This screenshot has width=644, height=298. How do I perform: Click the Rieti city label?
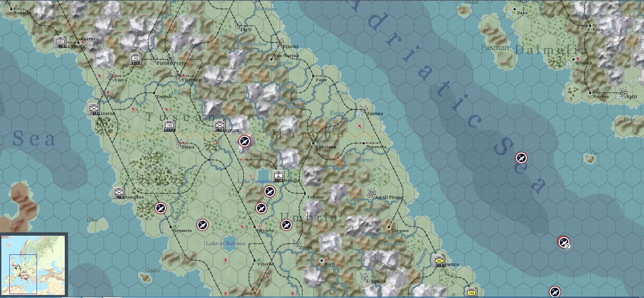pyautogui.click(x=330, y=264)
